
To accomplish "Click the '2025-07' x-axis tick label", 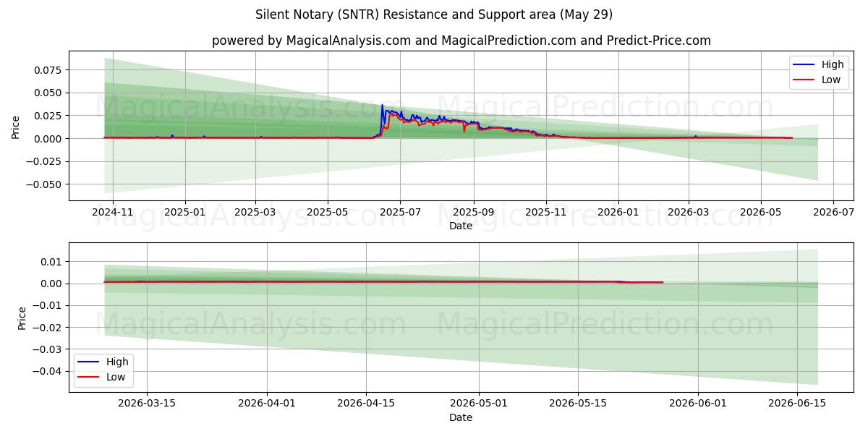I will click(x=400, y=212).
